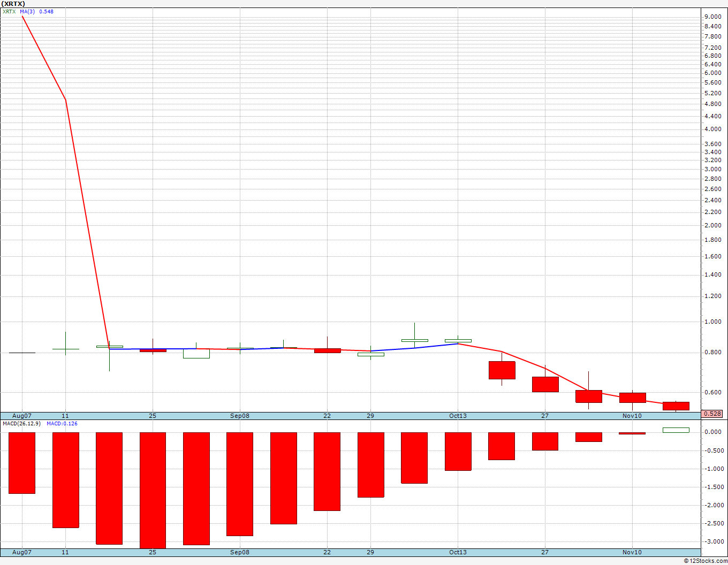728x565 pixels.
Task: Select the Sep08 date on the price axis
Action: (x=240, y=416)
